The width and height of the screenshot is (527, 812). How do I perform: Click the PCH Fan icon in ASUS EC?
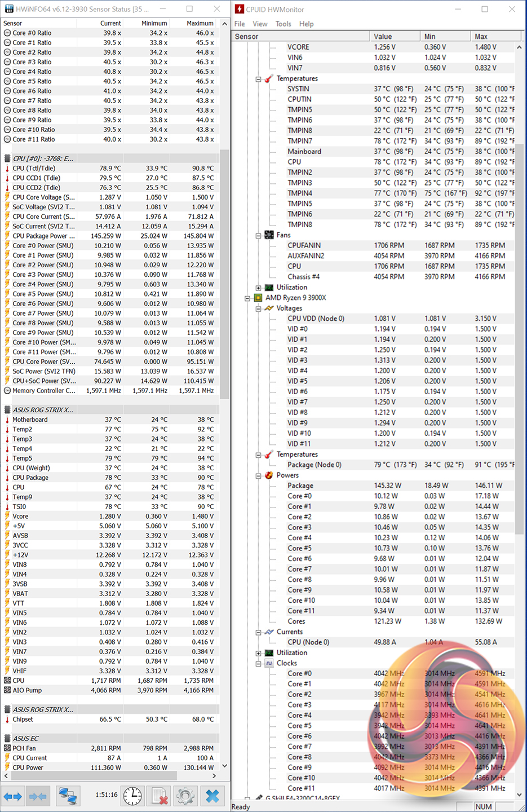[7, 748]
